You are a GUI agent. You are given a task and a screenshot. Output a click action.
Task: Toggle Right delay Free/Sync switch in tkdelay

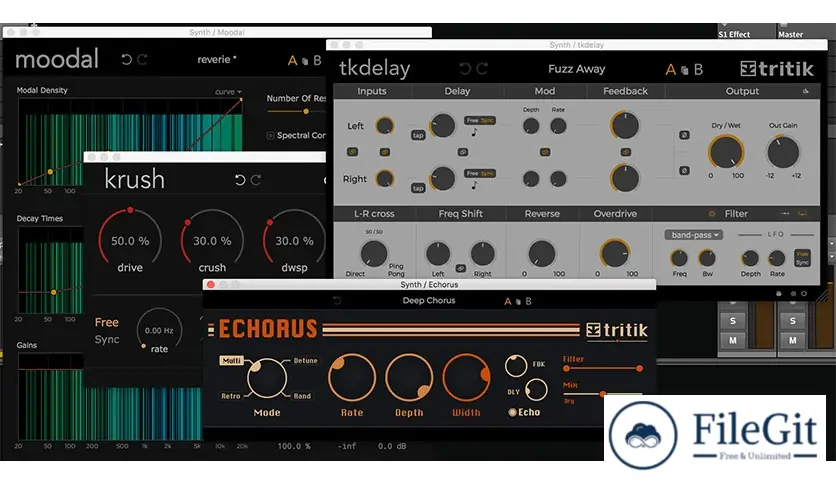479,173
